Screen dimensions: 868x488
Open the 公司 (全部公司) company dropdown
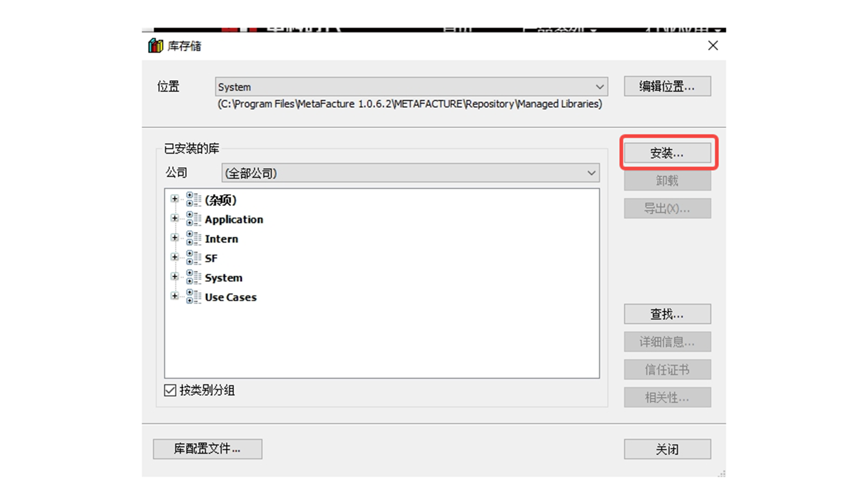pyautogui.click(x=591, y=173)
